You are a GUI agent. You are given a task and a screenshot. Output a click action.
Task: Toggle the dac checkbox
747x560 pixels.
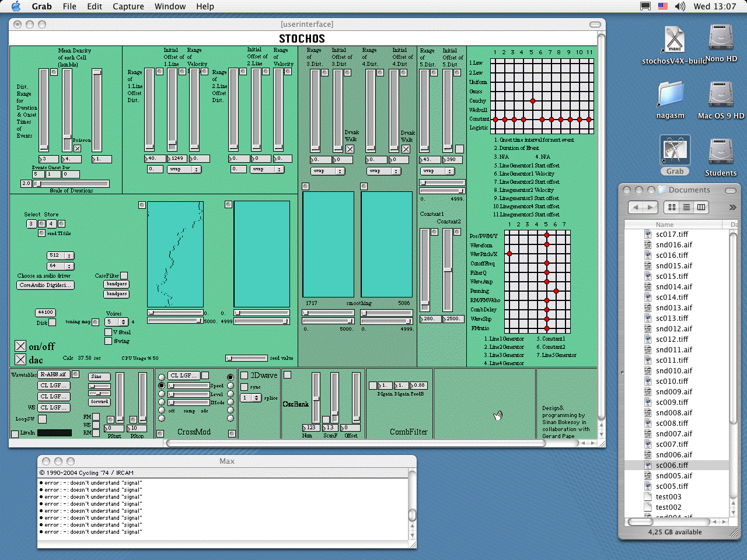[20, 360]
